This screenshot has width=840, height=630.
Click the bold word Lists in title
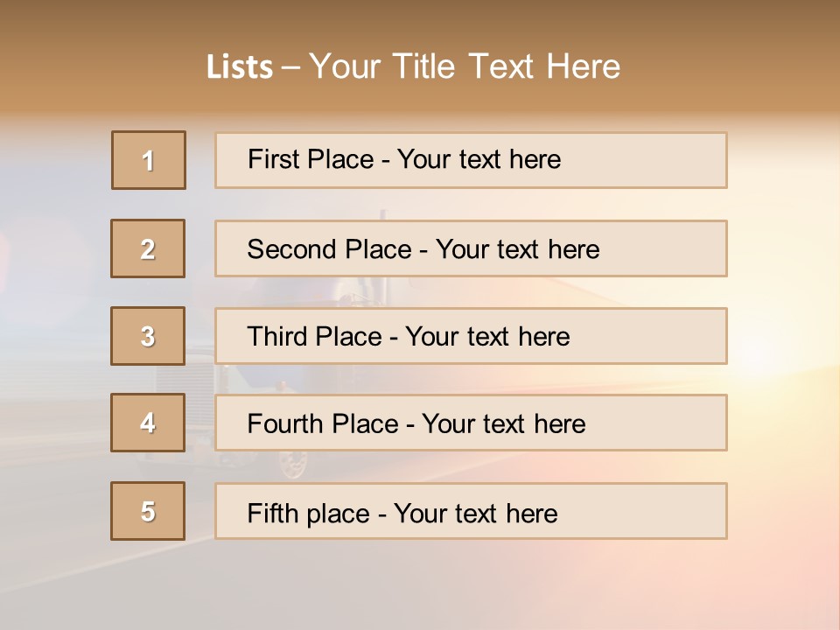[x=240, y=67]
